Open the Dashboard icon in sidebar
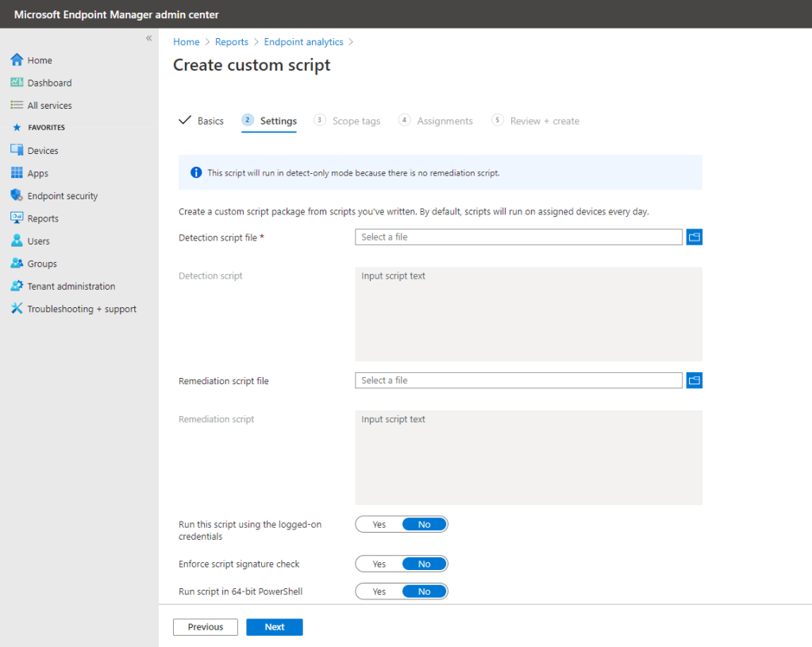Screen dimensions: 812x647 (x=17, y=83)
